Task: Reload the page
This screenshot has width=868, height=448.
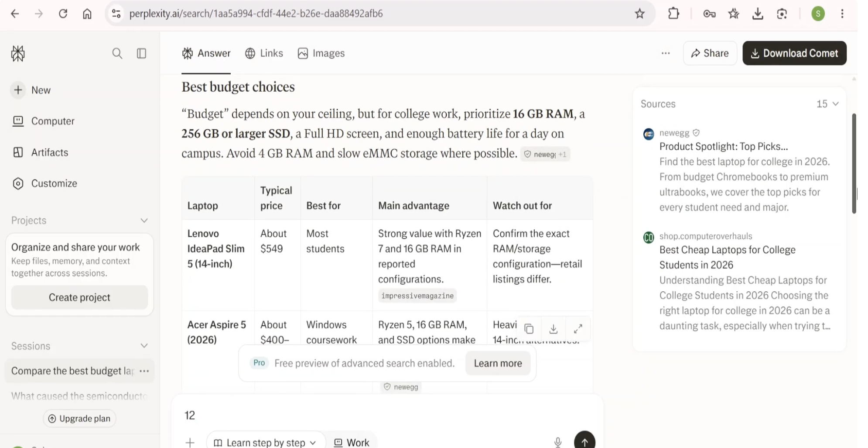Action: click(63, 14)
